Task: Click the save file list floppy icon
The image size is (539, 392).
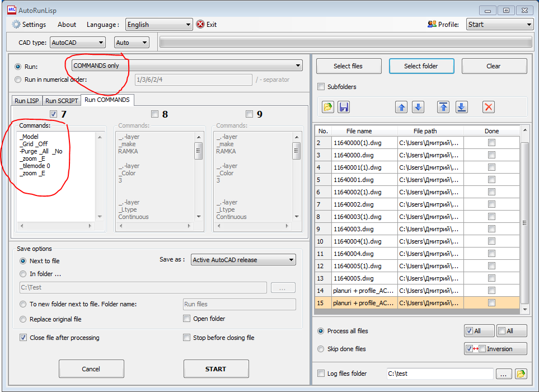Action: [x=344, y=107]
